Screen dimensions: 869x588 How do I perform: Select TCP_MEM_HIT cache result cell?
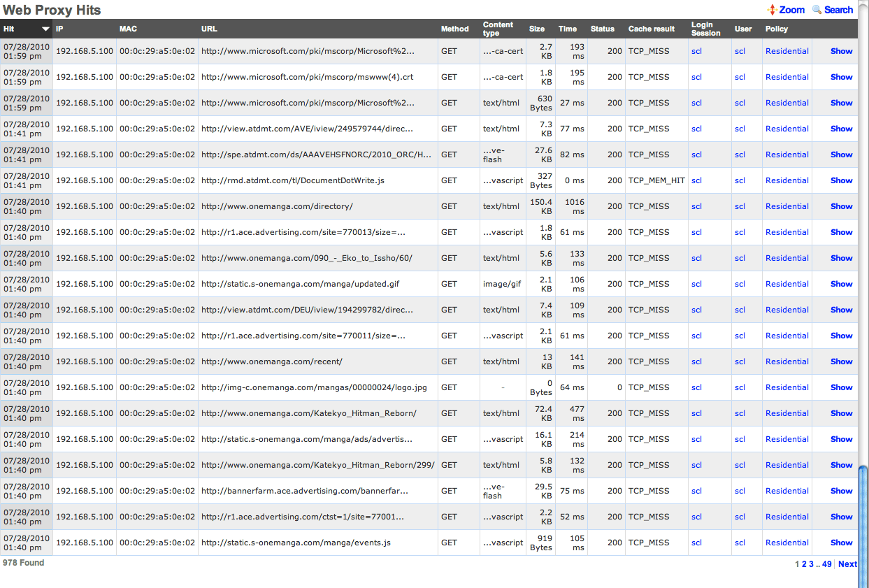pyautogui.click(x=656, y=180)
